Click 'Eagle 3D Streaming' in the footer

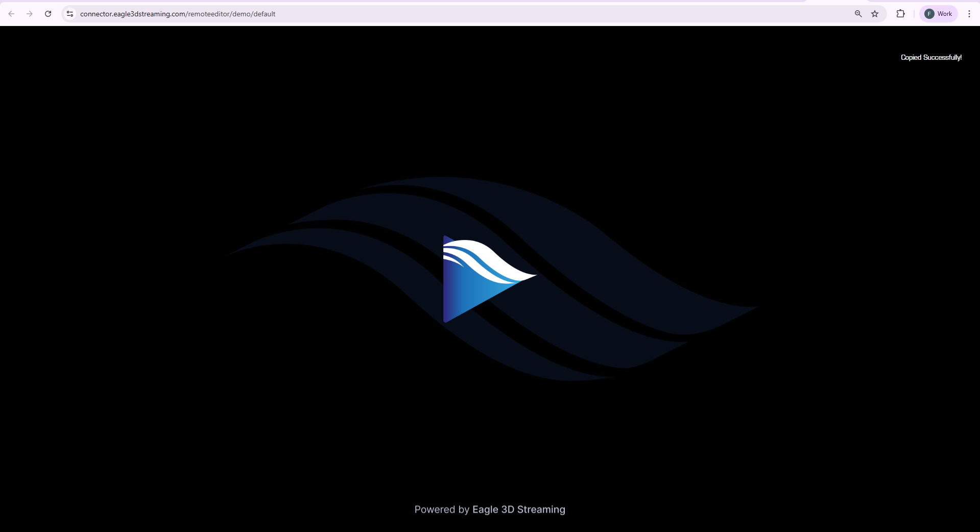coord(518,510)
